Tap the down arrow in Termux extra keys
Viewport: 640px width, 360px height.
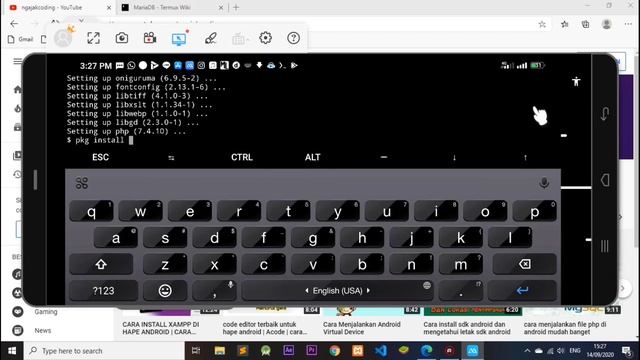454,158
